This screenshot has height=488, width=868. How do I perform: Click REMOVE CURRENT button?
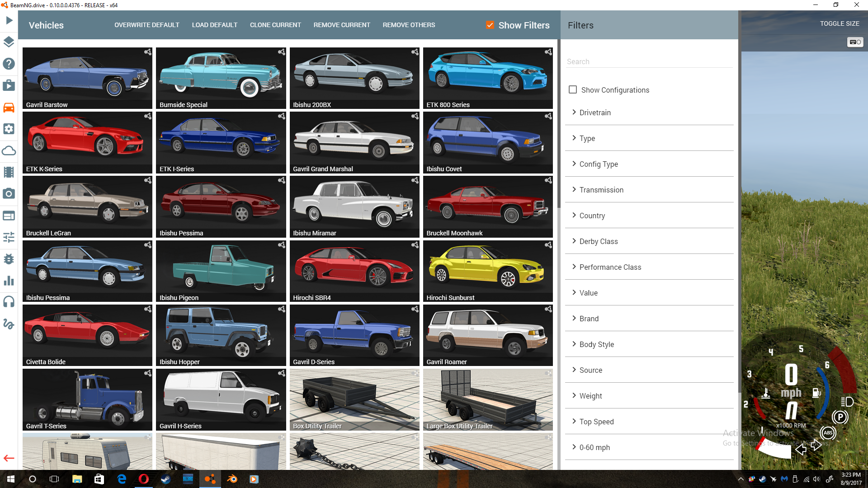coord(342,25)
